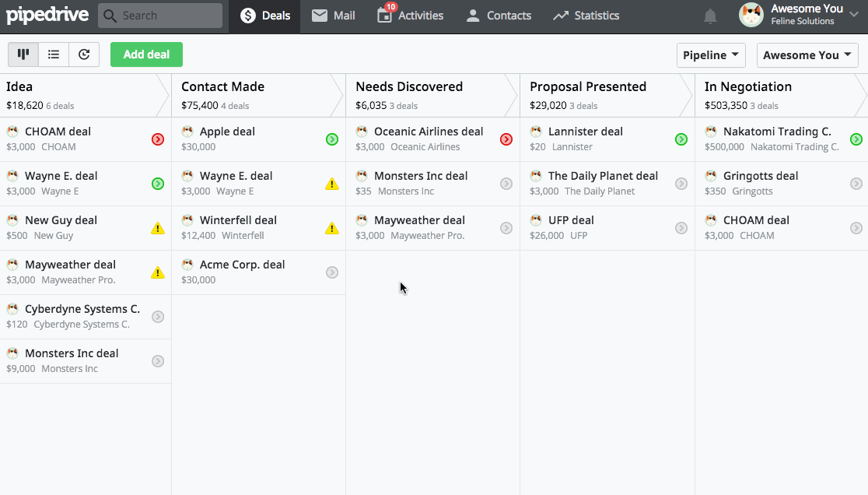Click the Needs Discovered stage header
This screenshot has width=868, height=495.
(x=433, y=95)
